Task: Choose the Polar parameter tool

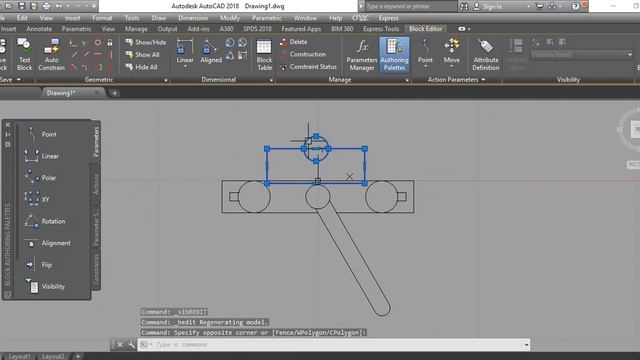Action: coord(41,178)
